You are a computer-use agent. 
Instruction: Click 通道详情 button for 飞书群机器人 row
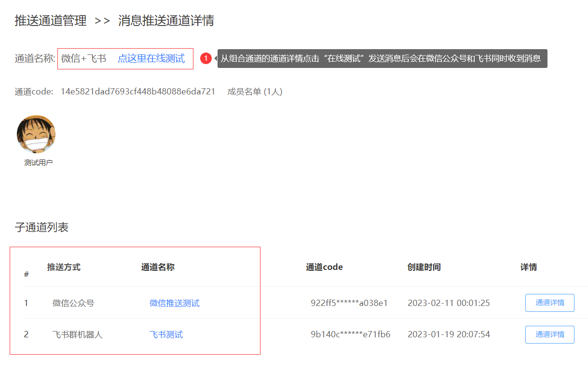pyautogui.click(x=550, y=334)
